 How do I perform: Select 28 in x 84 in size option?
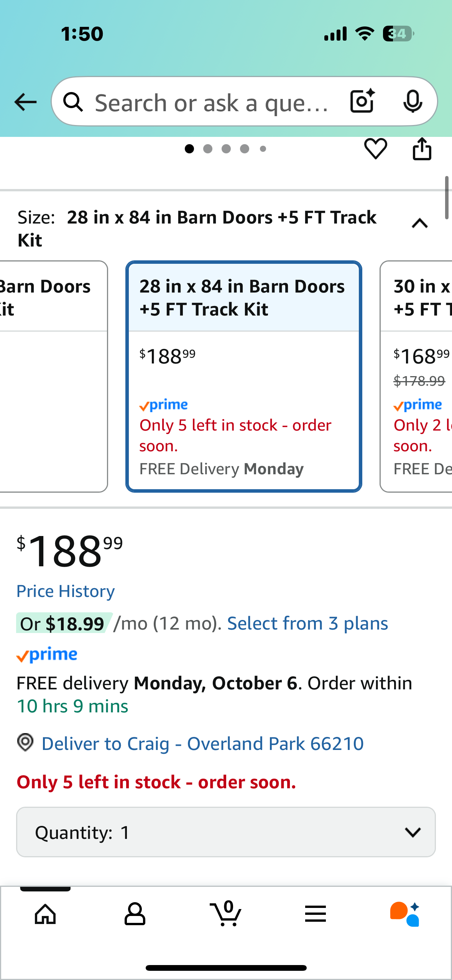pyautogui.click(x=243, y=376)
